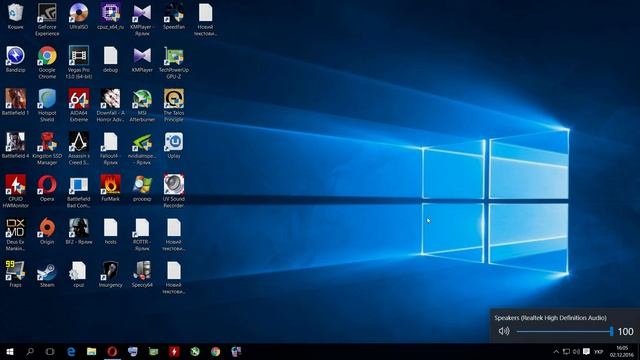The image size is (640, 360).
Task: Open the SpeedFan desktop shortcut
Action: (174, 16)
